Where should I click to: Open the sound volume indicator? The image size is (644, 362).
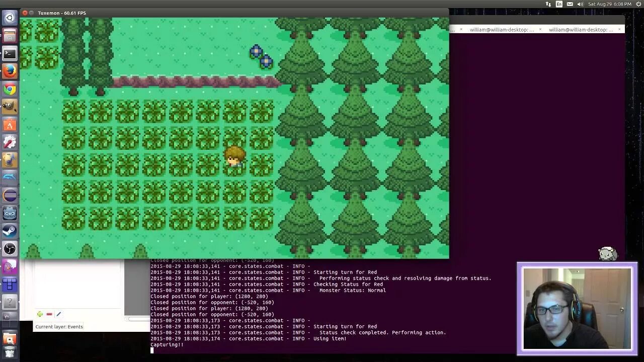click(580, 4)
